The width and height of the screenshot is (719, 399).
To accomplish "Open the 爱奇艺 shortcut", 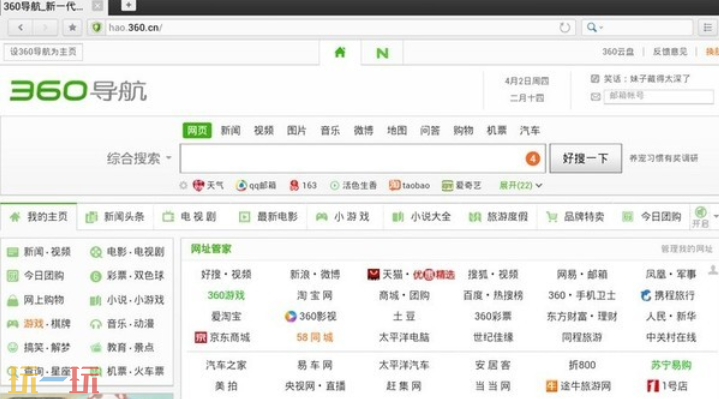I will click(x=461, y=185).
